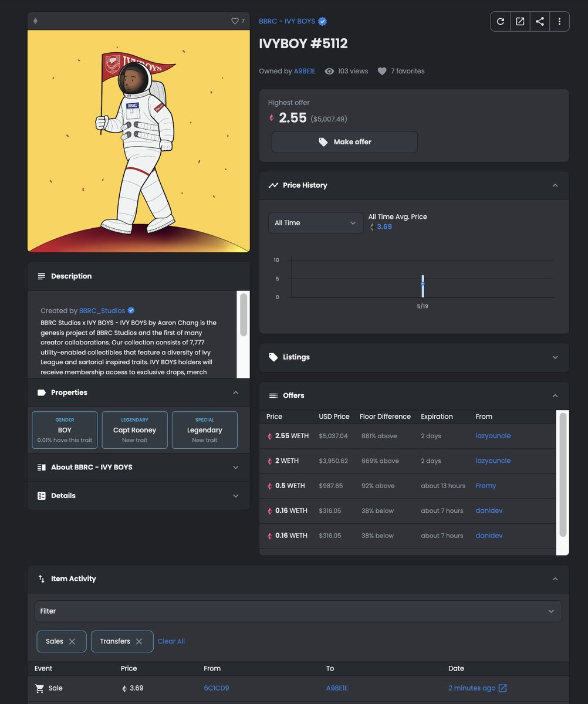Open owner A98E1E profile link

305,71
